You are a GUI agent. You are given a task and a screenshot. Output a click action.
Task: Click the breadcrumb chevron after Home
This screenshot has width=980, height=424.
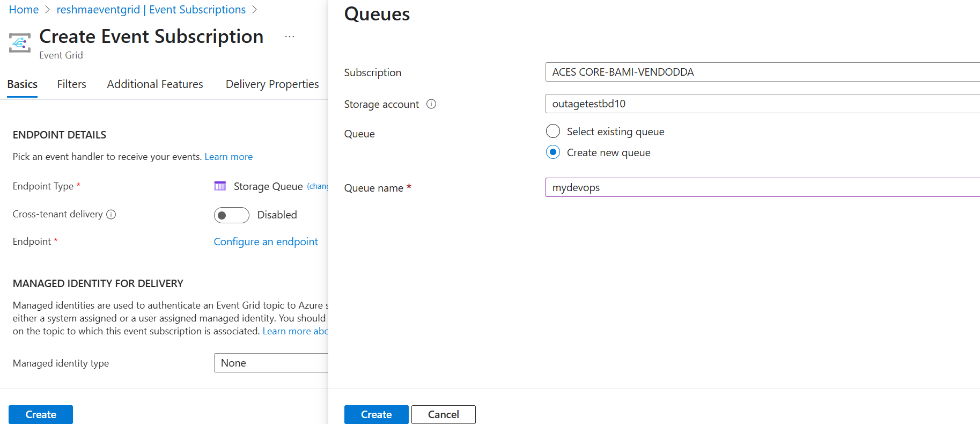[48, 10]
